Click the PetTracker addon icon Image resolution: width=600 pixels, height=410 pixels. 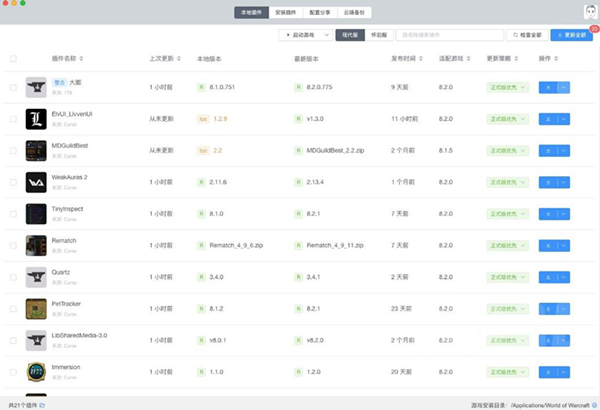35,308
